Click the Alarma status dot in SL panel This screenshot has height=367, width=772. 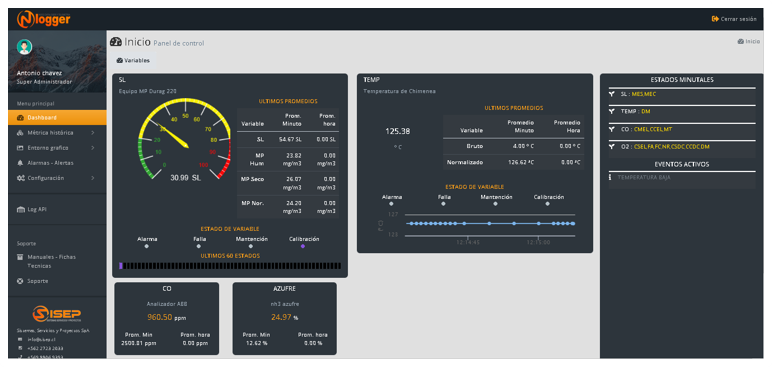146,246
